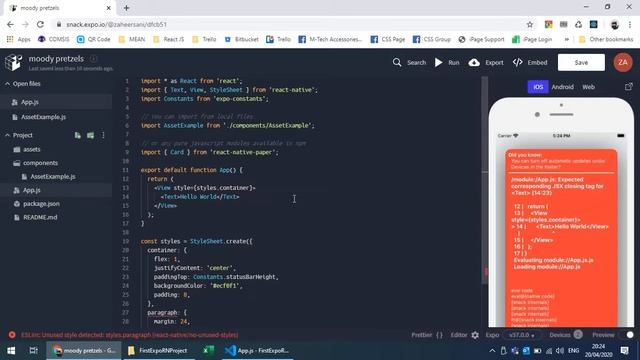Collapse the Project section
The height and width of the screenshot is (360, 640).
click(19, 135)
